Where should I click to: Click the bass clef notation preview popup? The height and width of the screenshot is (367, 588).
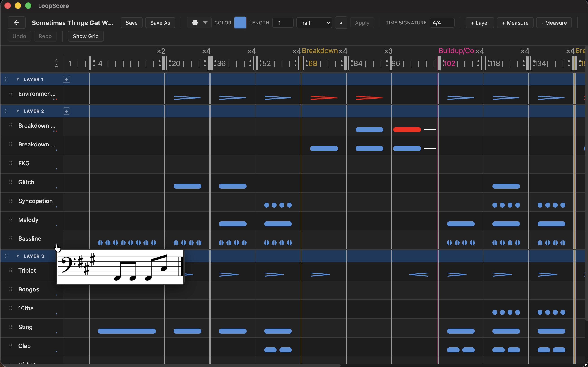[120, 267]
